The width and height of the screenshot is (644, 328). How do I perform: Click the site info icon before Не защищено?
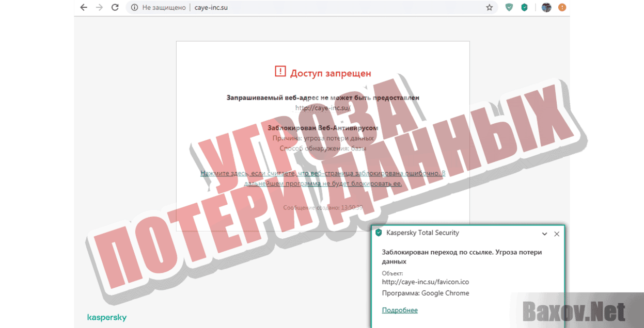pyautogui.click(x=134, y=7)
